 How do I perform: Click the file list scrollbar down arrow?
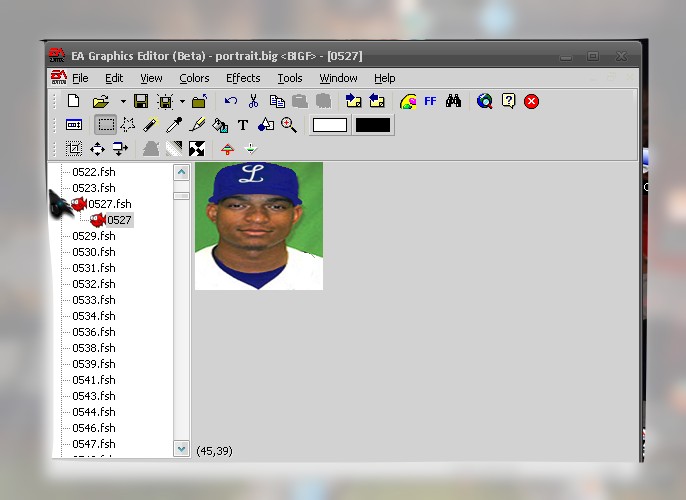point(181,450)
